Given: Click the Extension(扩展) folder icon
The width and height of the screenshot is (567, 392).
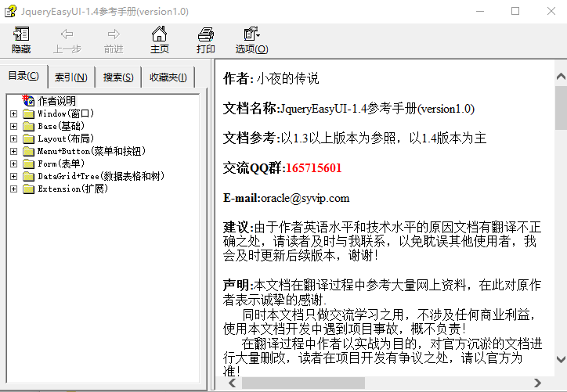Looking at the screenshot, I should (29, 189).
